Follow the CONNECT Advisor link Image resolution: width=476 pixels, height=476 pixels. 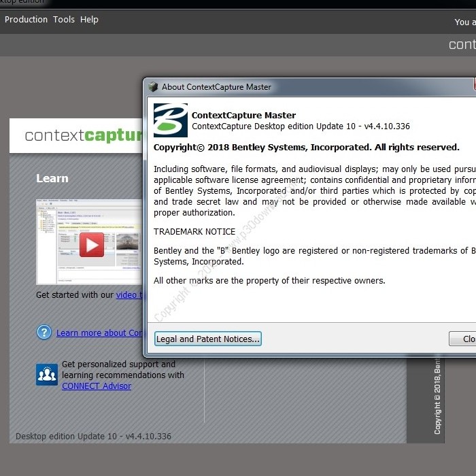point(97,386)
